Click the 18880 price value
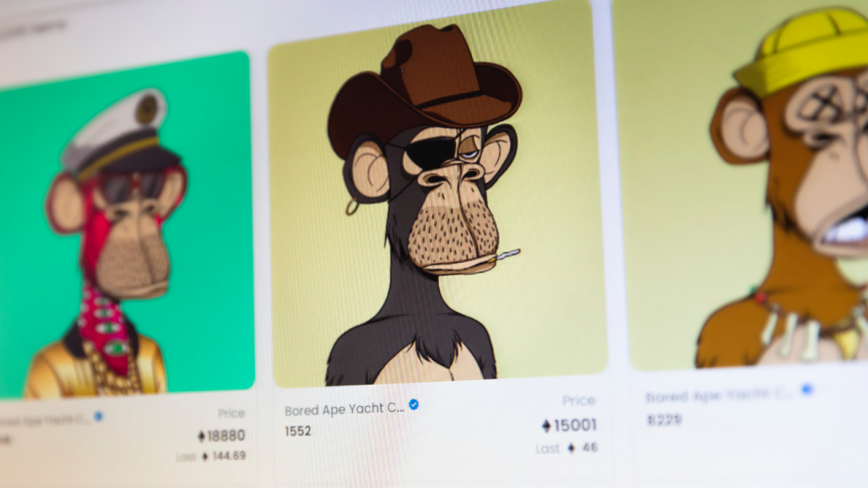868x488 pixels. [x=226, y=436]
